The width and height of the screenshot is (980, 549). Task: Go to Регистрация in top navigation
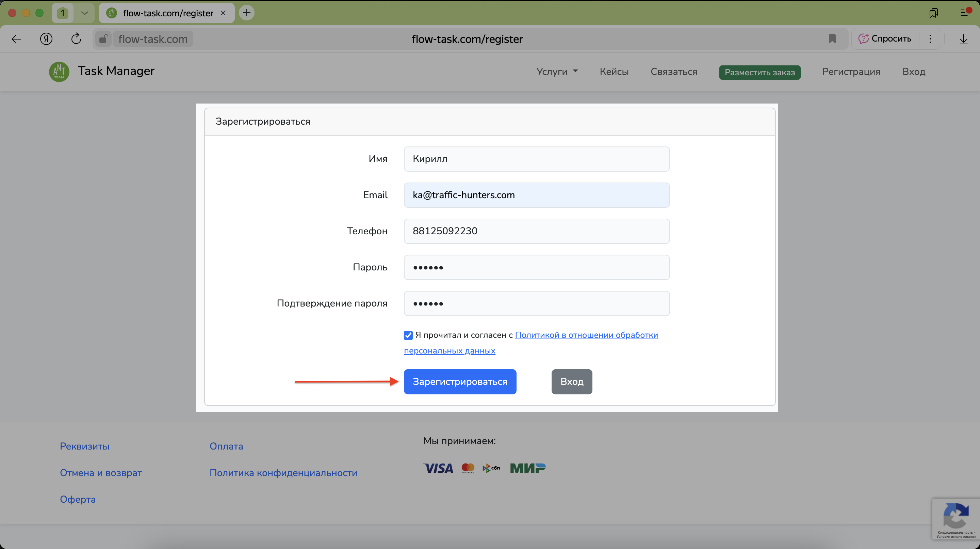[851, 72]
